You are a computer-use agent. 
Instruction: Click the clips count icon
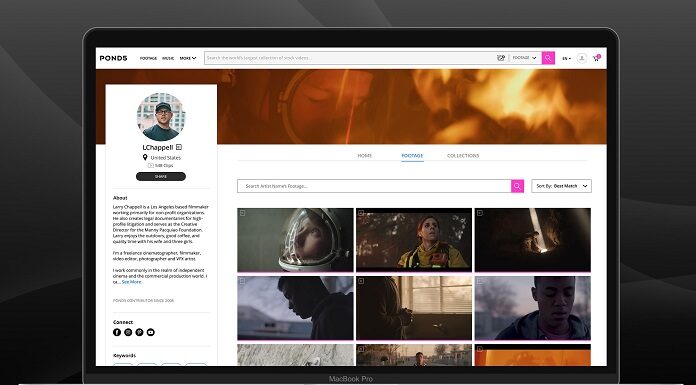[150, 165]
